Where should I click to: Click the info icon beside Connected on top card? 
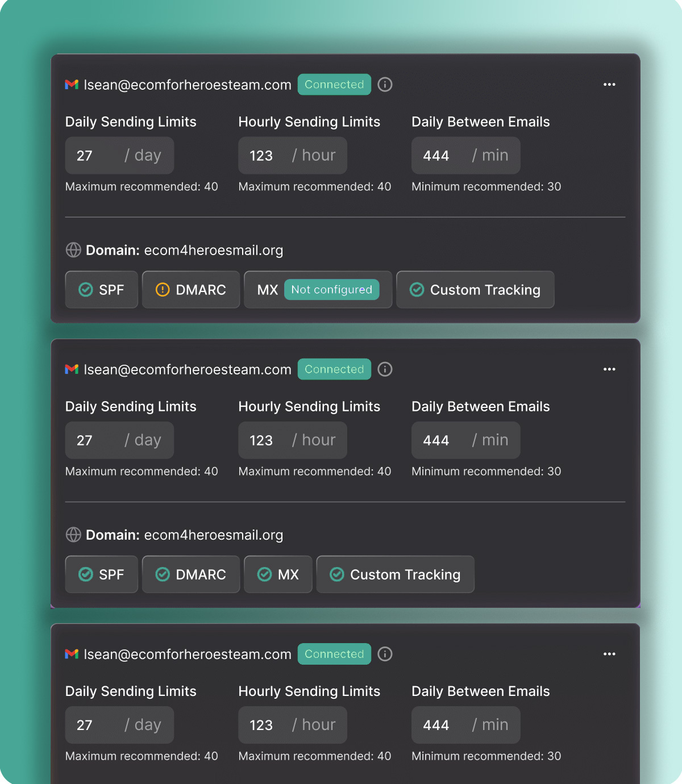click(x=385, y=85)
